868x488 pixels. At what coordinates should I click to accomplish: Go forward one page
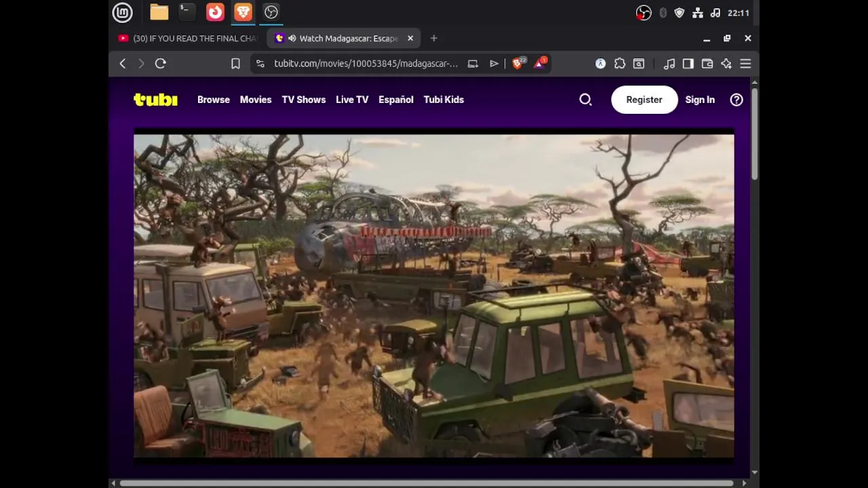(141, 64)
